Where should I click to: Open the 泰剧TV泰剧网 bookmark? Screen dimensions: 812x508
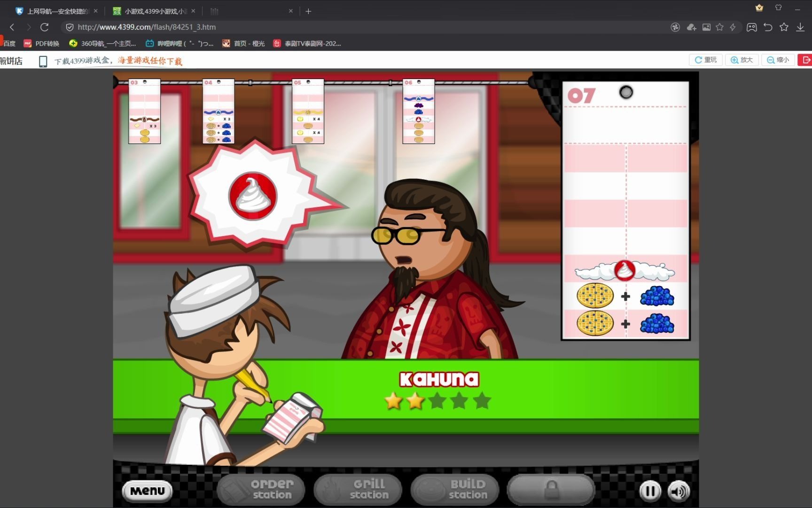click(x=307, y=44)
